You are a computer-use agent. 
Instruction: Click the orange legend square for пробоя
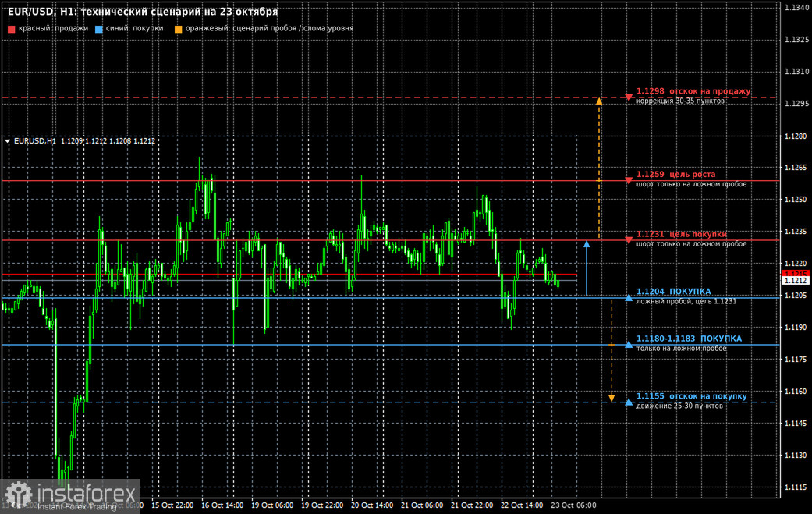(178, 29)
